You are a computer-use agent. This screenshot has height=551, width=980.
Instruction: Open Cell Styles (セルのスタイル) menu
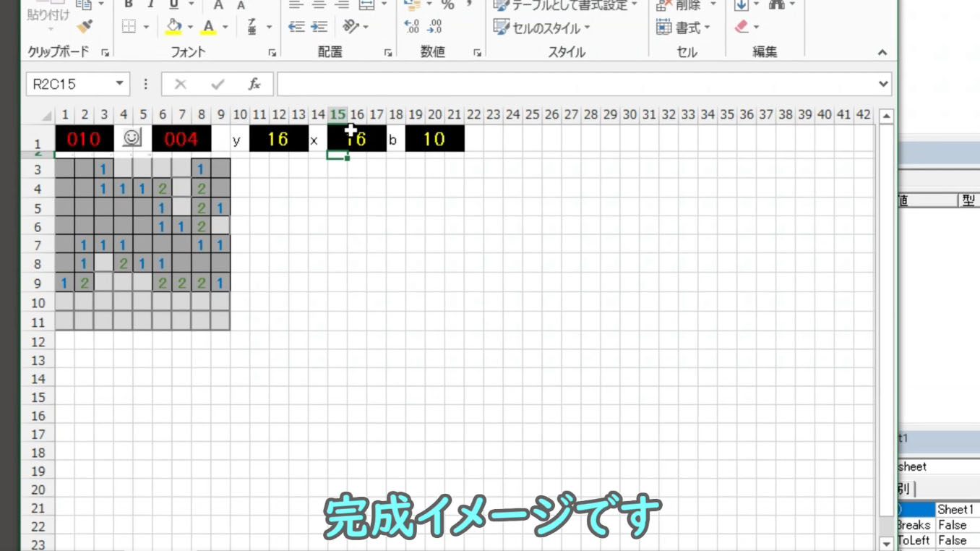click(x=541, y=27)
